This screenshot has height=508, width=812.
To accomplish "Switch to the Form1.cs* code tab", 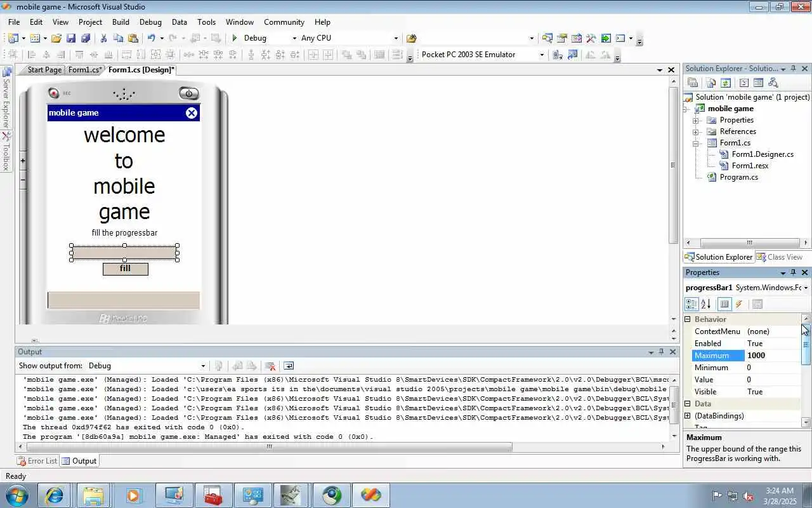I will tap(85, 70).
